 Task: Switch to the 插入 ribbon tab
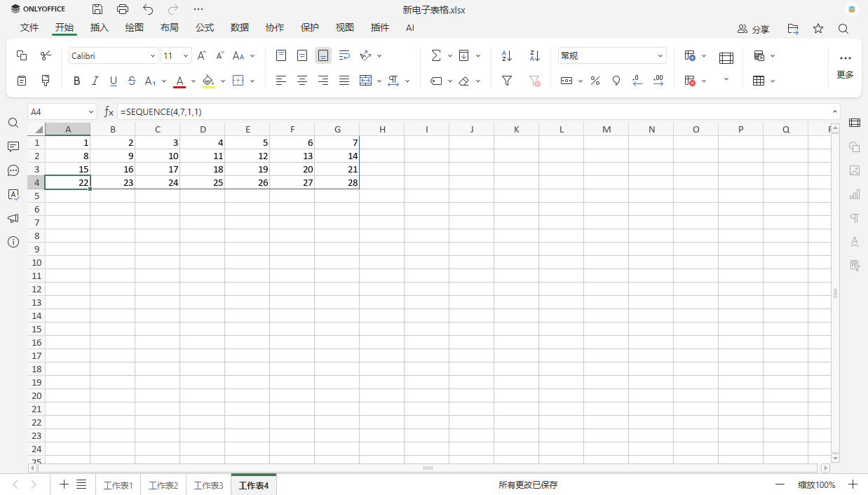(x=99, y=27)
